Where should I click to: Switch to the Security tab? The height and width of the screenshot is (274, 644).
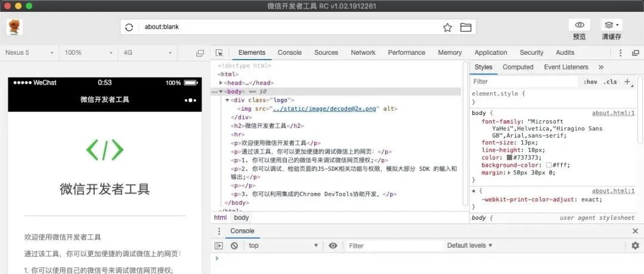tap(531, 52)
